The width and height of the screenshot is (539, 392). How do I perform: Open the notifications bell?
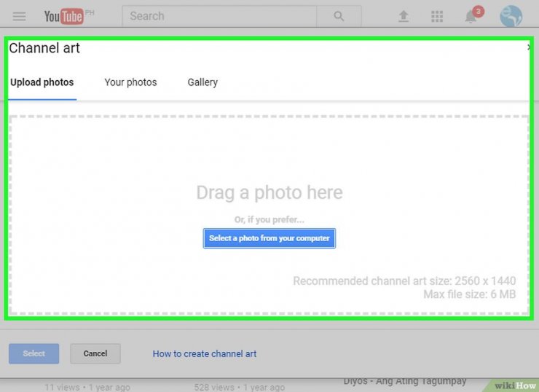(x=471, y=16)
